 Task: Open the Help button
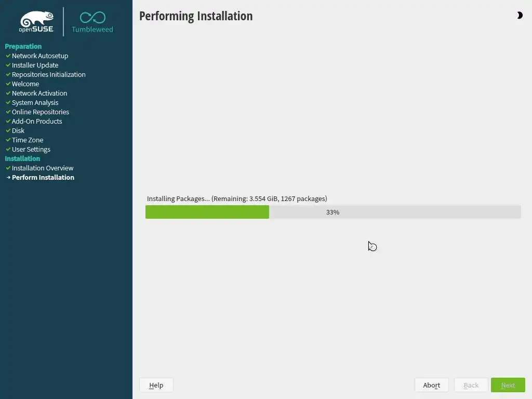click(x=156, y=385)
